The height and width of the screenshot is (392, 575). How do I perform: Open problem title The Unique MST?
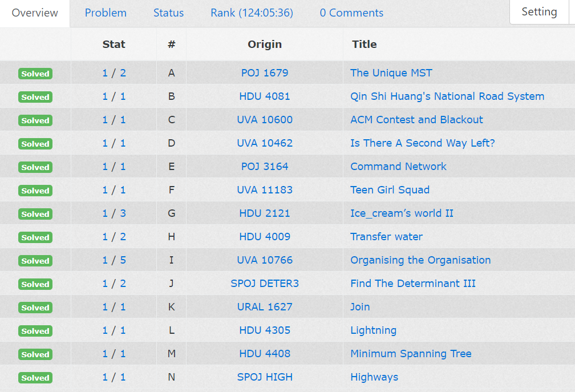391,73
